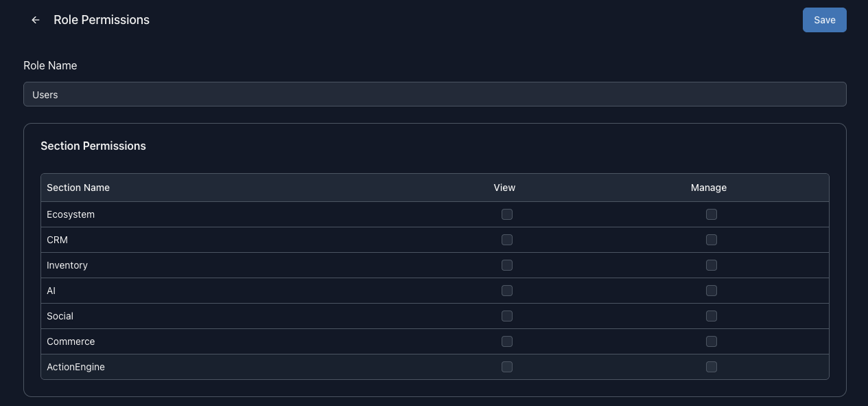Grant View permission for ActionEngine
Image resolution: width=868 pixels, height=406 pixels.
[507, 367]
